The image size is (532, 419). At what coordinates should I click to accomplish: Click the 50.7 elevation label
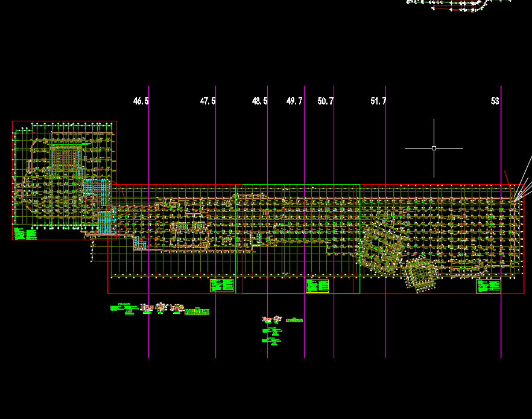click(x=325, y=101)
